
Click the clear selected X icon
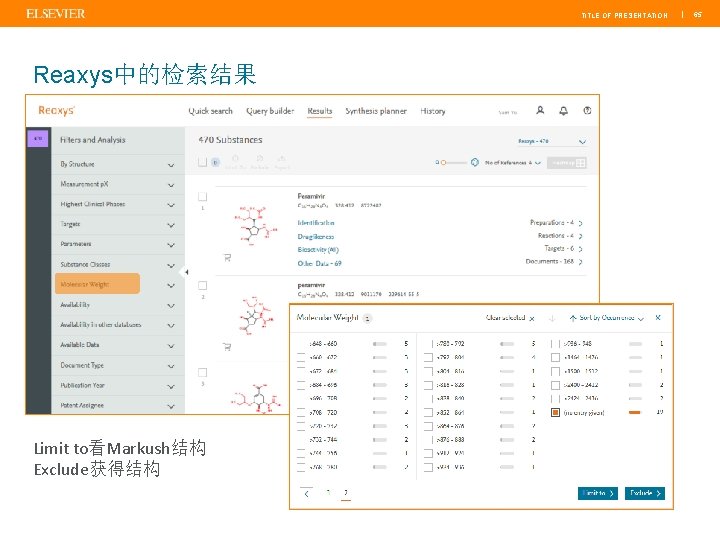(x=532, y=318)
